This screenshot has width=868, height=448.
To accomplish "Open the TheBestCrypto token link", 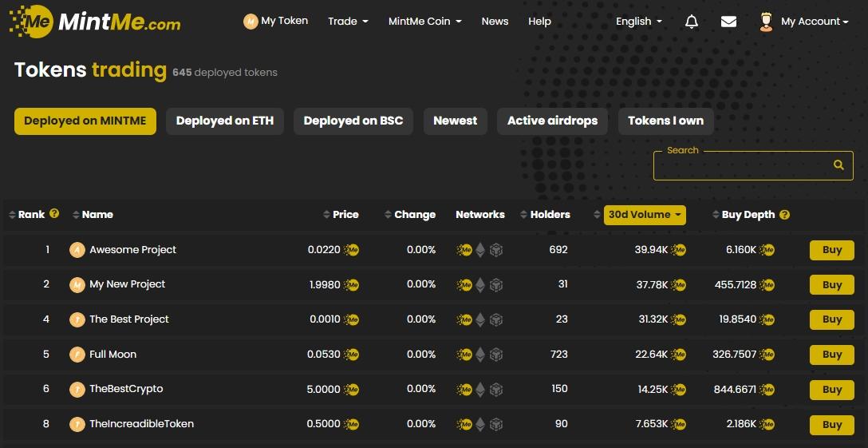I will 126,389.
